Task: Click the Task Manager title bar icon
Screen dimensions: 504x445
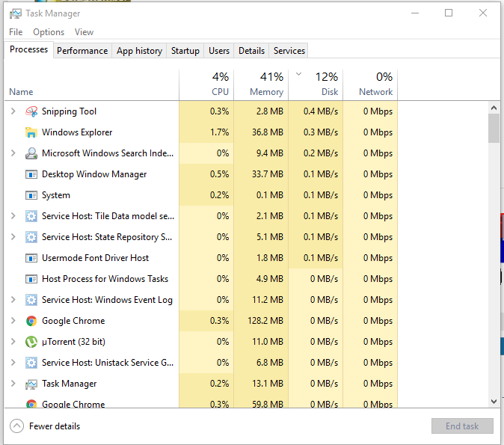Action: click(16, 13)
